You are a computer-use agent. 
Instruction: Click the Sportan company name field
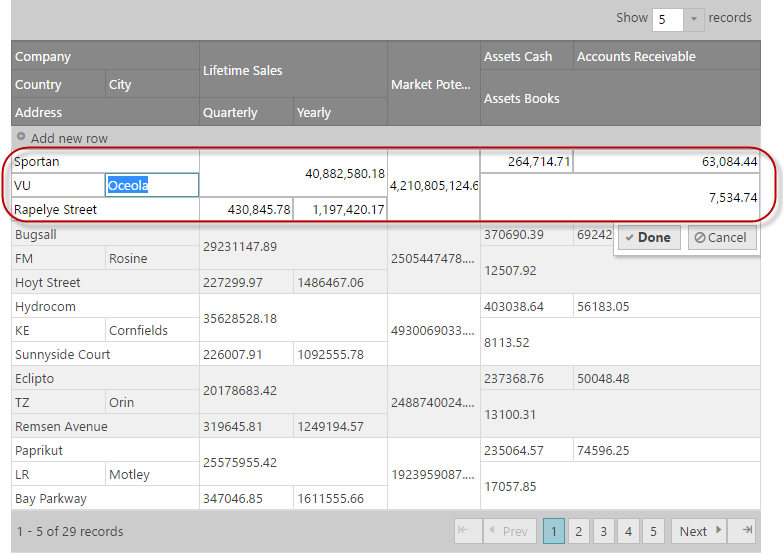[105, 161]
